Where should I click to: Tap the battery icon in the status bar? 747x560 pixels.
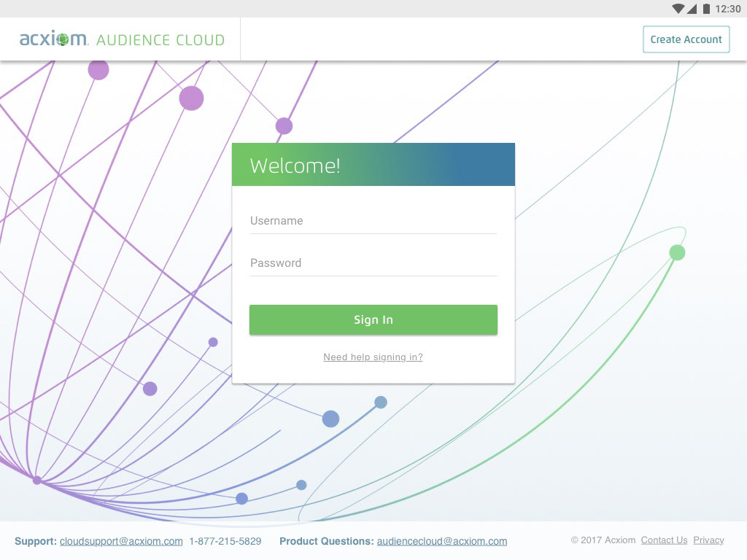click(705, 9)
